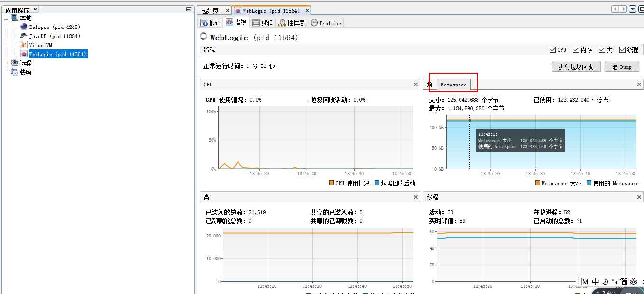
Task: Click the 活动: 58 thread count text
Action: coord(441,212)
